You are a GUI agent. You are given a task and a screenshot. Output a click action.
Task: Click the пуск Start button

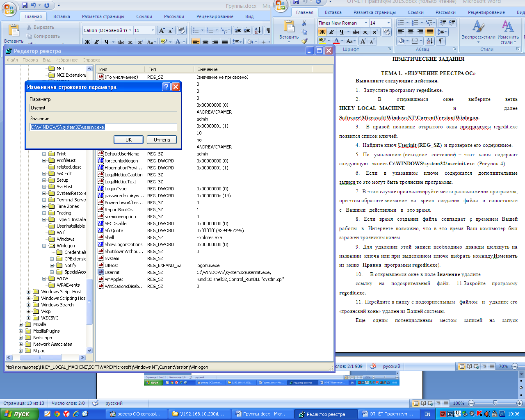coord(20,414)
